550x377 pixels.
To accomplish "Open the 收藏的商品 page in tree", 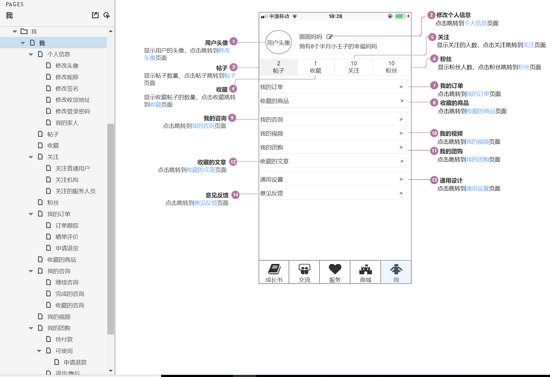I will point(62,260).
